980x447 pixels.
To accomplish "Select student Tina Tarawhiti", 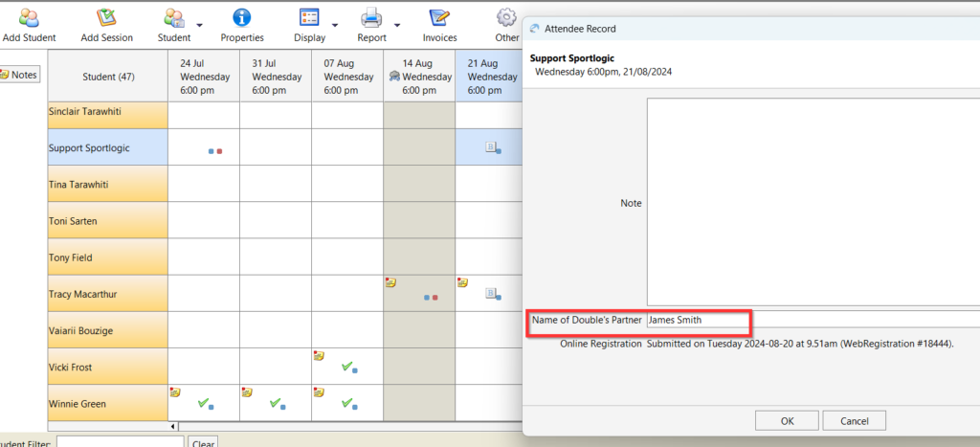I will pyautogui.click(x=108, y=184).
